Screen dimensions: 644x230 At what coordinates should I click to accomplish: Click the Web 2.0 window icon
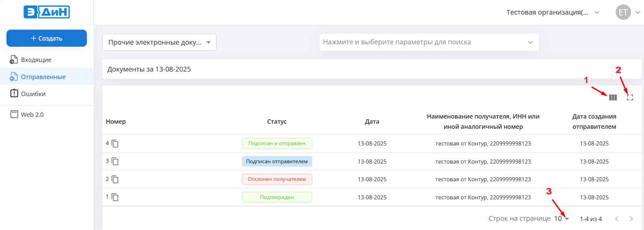14,114
